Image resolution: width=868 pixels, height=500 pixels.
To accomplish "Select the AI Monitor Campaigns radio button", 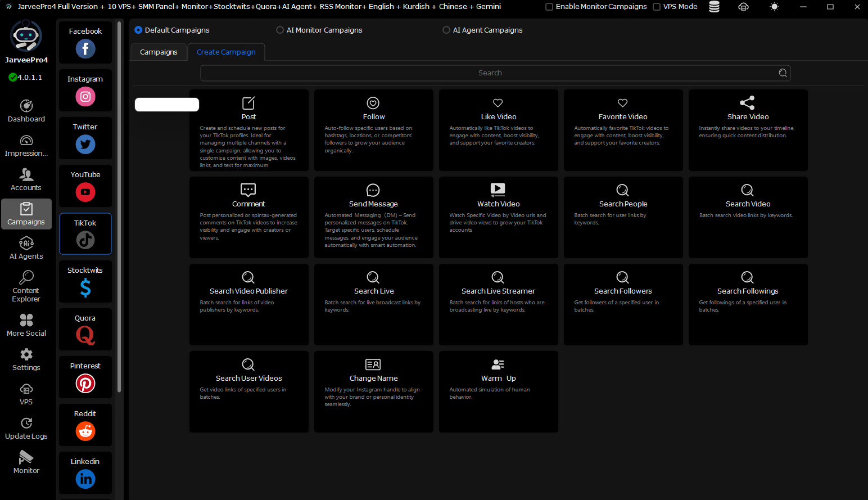I will click(280, 30).
